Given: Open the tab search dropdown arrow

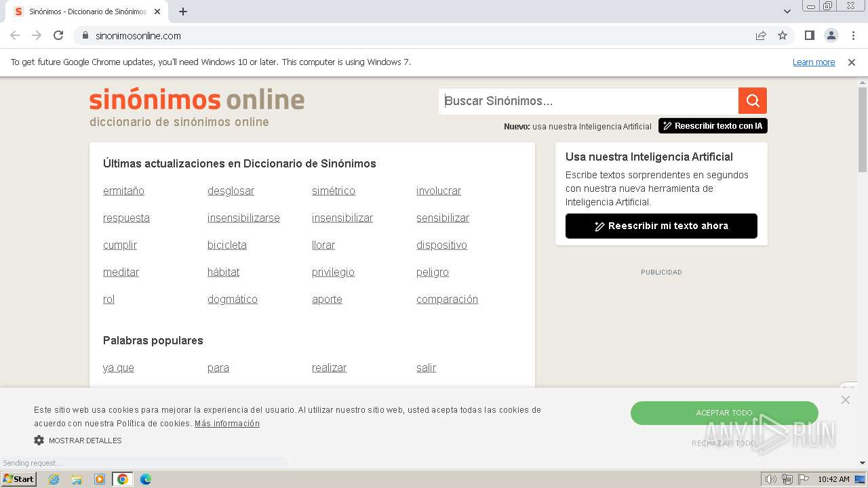Looking at the screenshot, I should coord(787,12).
